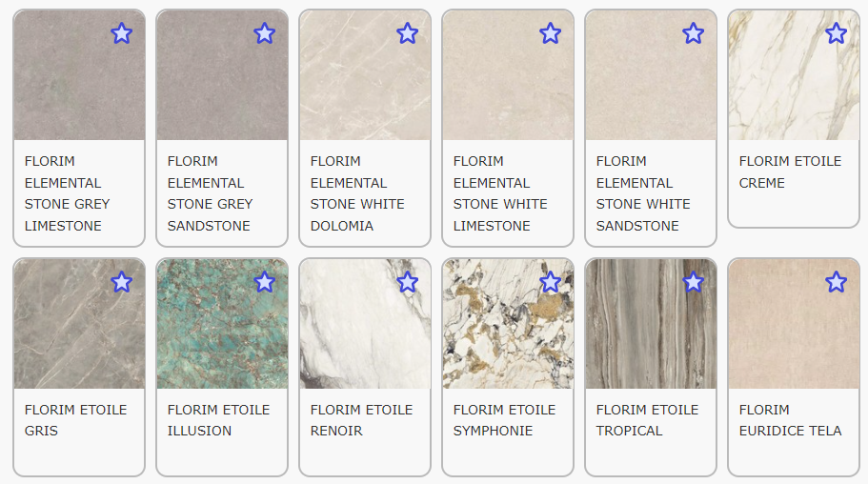Add Florim Euridice Tela to favorites
Image resolution: width=868 pixels, height=484 pixels.
836,282
